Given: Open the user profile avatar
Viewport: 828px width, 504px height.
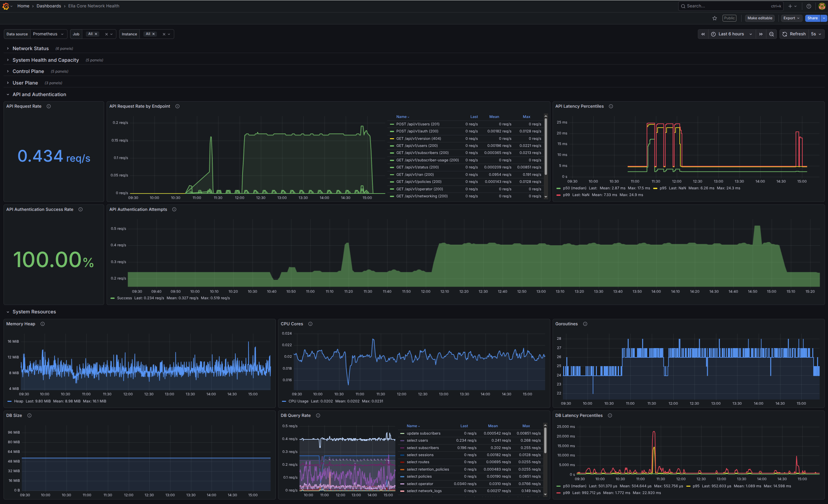Looking at the screenshot, I should (822, 6).
